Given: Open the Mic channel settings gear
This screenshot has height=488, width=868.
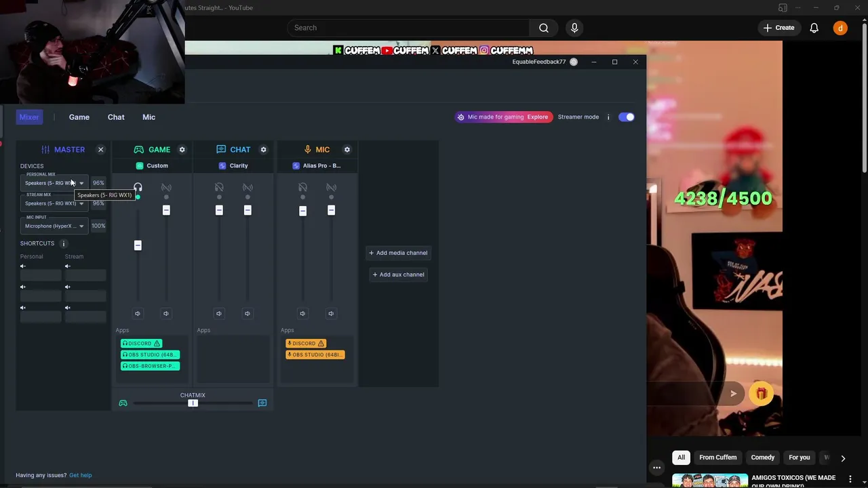Looking at the screenshot, I should click(x=347, y=150).
